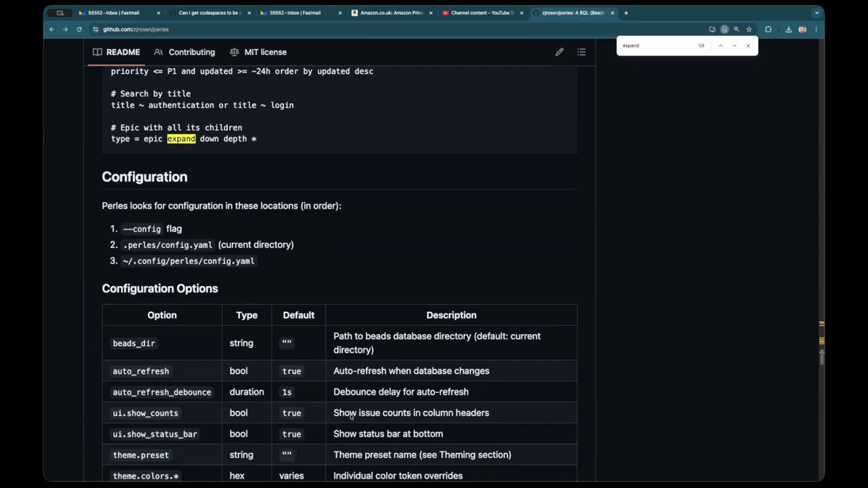Click the github.com address bar URL
The image size is (868, 488).
[136, 29]
